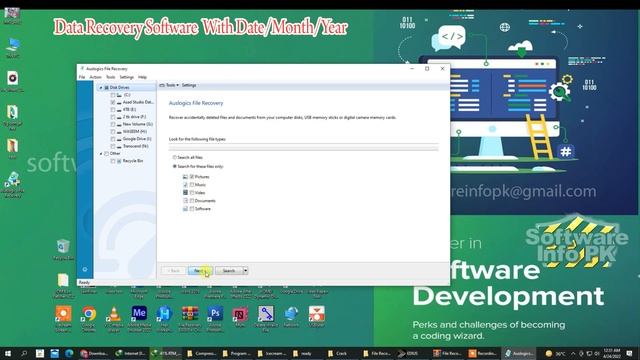Open the Search button dropdown arrow
Image resolution: width=640 pixels, height=360 pixels.
point(245,271)
